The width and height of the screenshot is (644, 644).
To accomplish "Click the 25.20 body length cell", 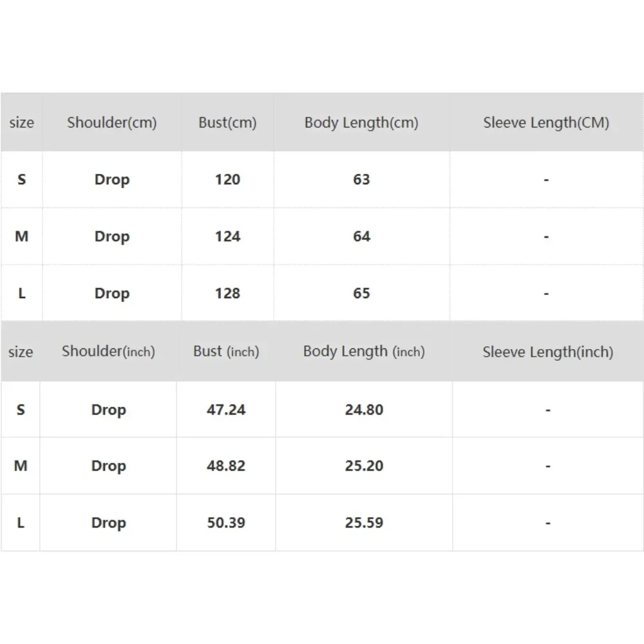I will click(x=364, y=466).
